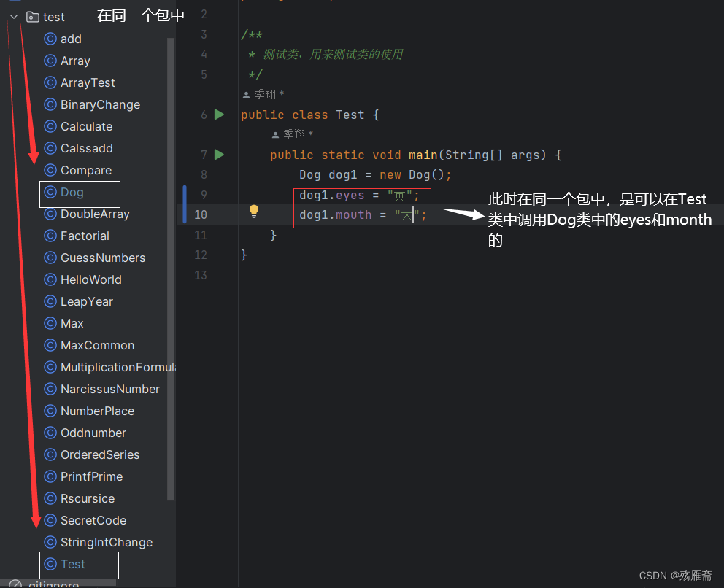Screen dimensions: 724x588
Task: Run the Test class via its green gutter icon
Action: [x=218, y=115]
